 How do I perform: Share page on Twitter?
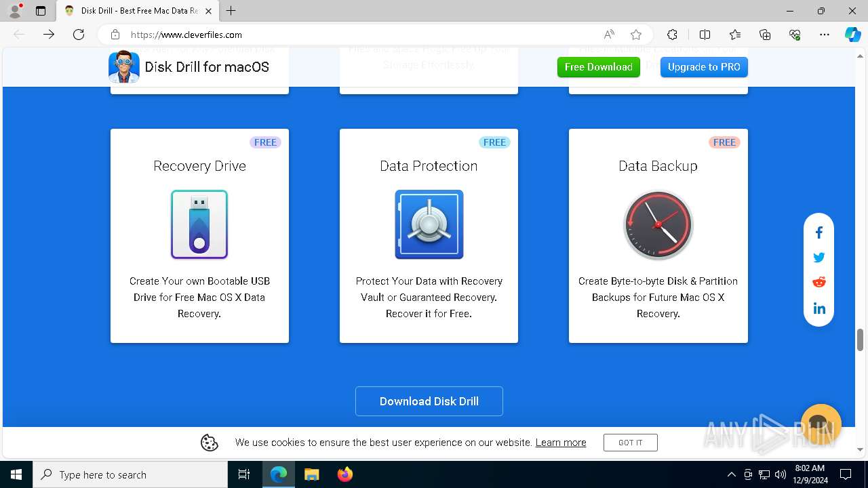(x=818, y=258)
